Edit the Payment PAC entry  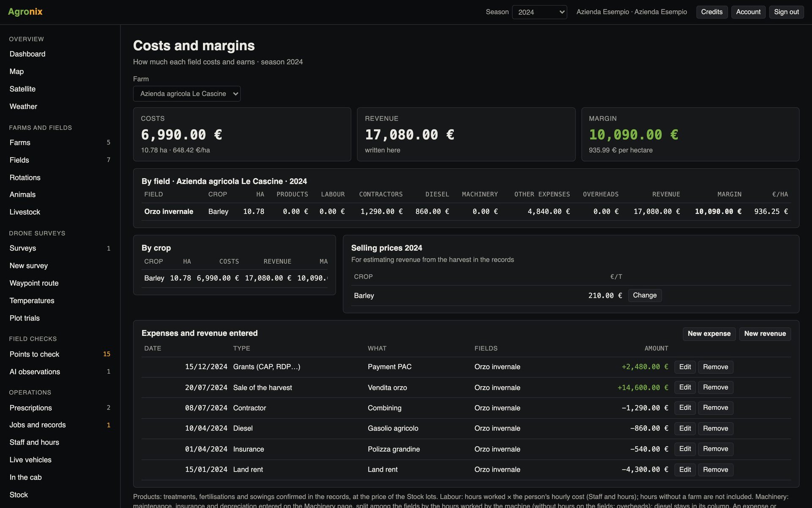[x=685, y=367]
